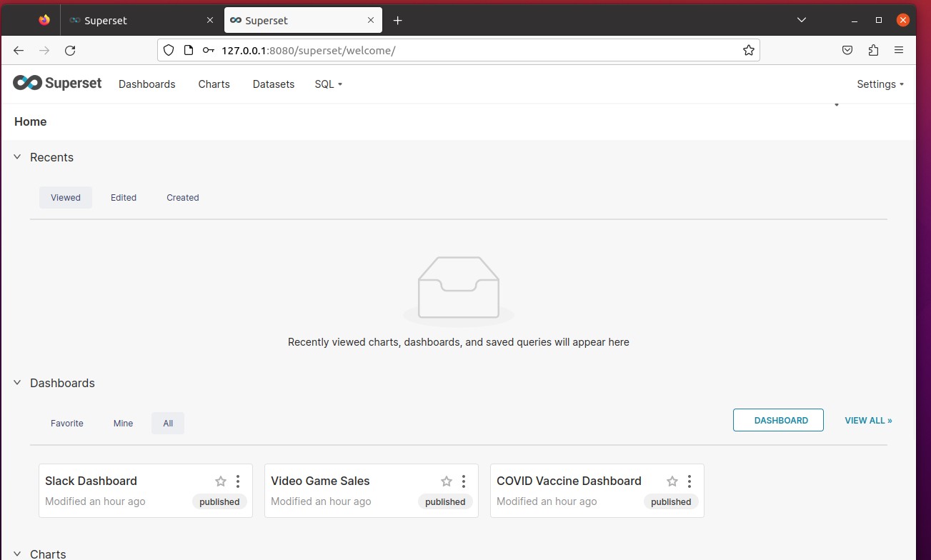Click the COVID Vaccine published badge

(671, 502)
